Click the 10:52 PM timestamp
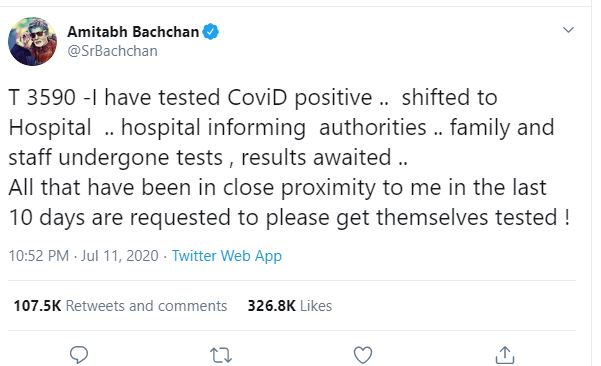Screen dimensions: 601x366 click(39, 256)
